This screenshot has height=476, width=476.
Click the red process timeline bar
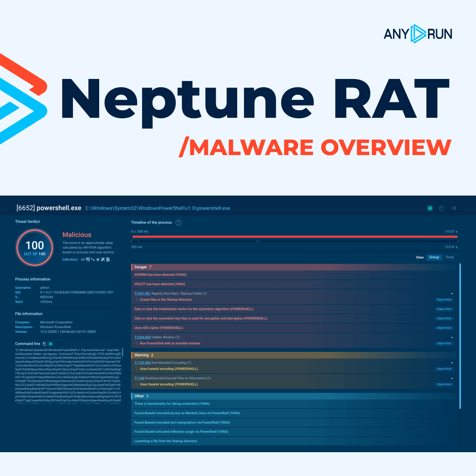[x=295, y=237]
